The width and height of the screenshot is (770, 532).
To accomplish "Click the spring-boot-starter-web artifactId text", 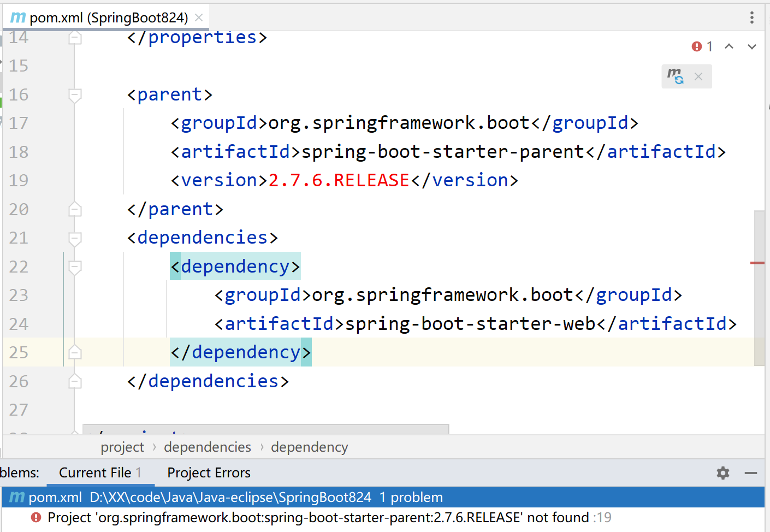I will 470,324.
